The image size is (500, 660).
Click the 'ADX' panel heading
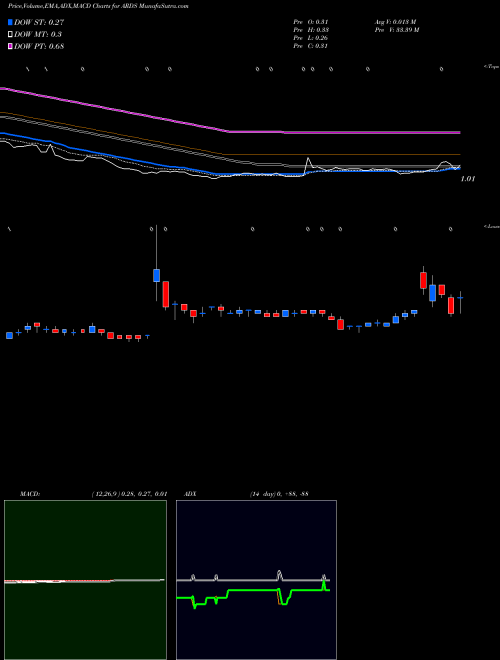(191, 493)
